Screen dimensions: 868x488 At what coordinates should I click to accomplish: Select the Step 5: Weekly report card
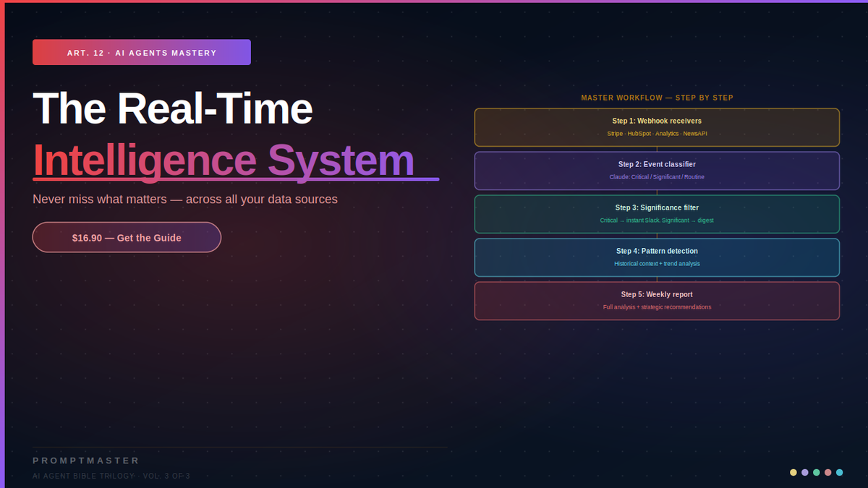657,301
